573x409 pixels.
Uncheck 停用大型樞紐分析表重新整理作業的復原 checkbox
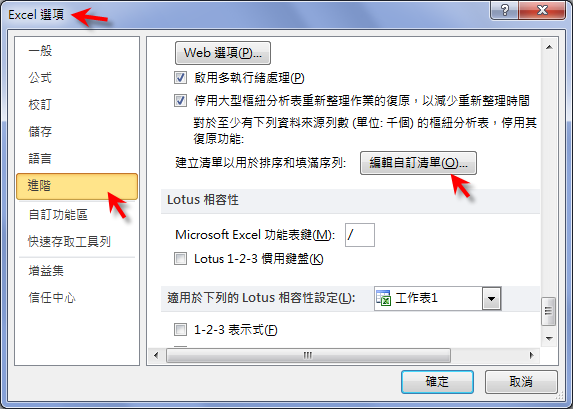coord(180,101)
